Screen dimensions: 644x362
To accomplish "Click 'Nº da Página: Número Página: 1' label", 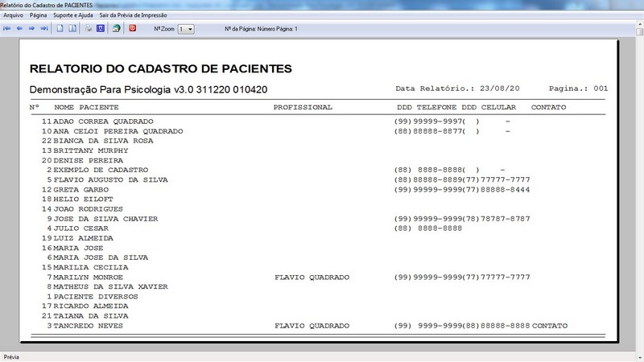I will pyautogui.click(x=261, y=29).
